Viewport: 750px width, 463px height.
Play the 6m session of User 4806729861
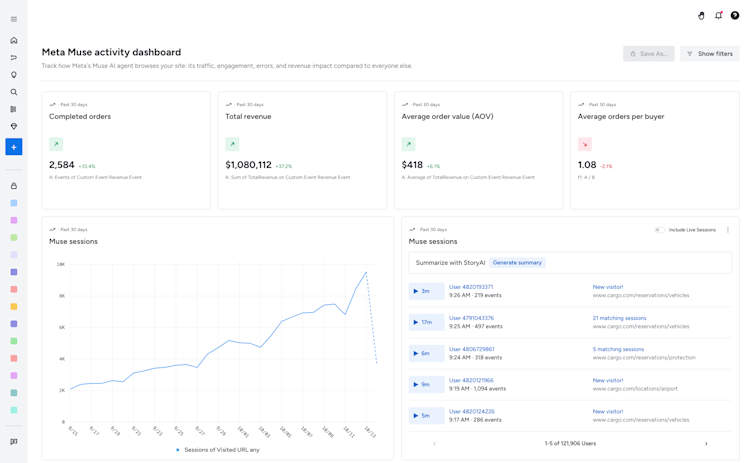click(427, 353)
